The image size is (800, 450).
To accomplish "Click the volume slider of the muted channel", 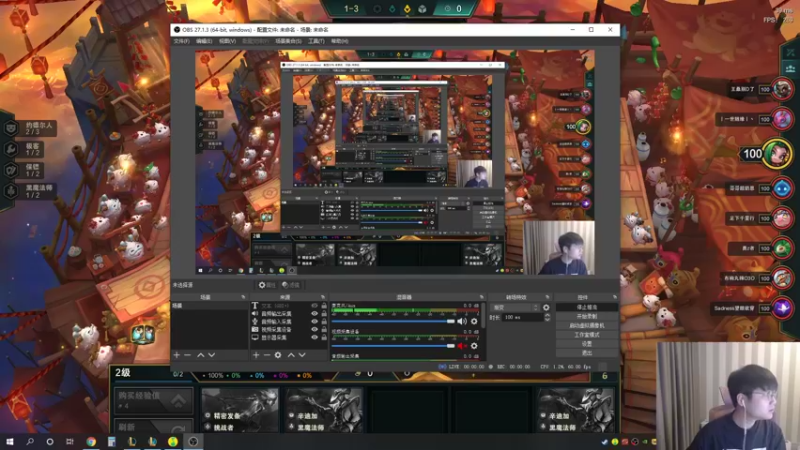I will (x=393, y=346).
